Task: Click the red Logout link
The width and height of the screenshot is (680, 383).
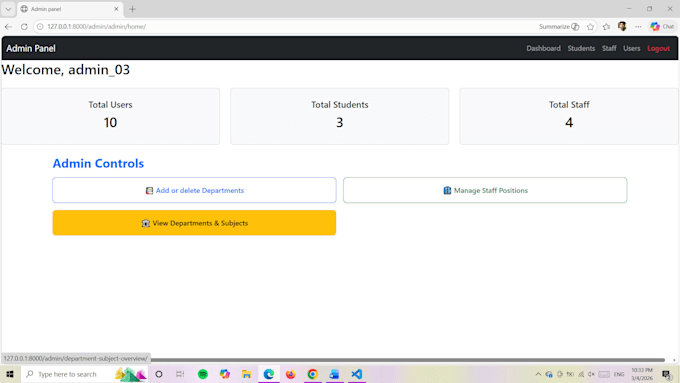Action: pos(658,48)
